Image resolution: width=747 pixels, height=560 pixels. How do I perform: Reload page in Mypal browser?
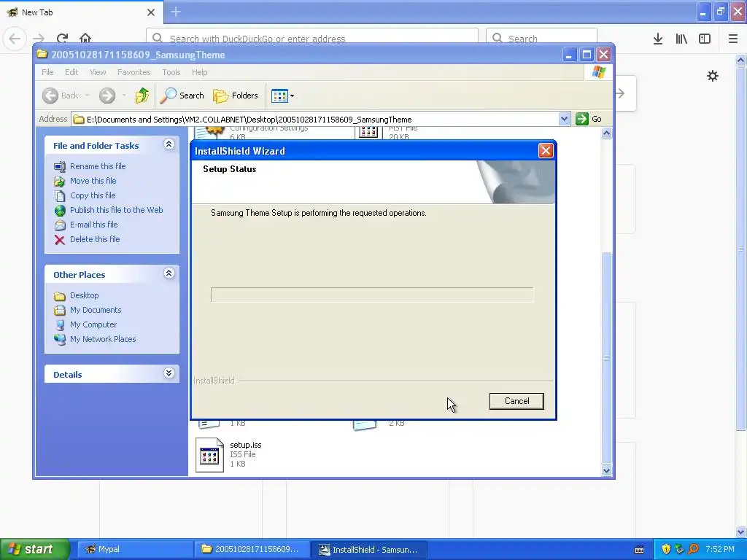pos(62,39)
